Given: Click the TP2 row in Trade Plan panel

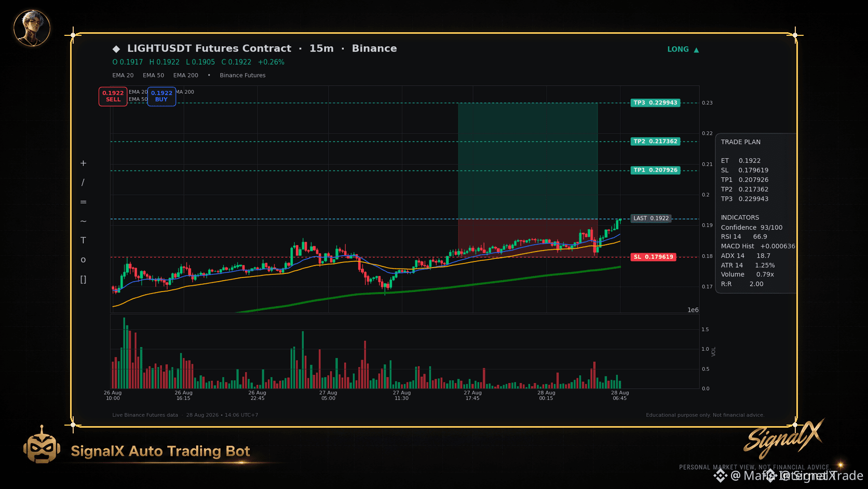Looking at the screenshot, I should (x=744, y=189).
